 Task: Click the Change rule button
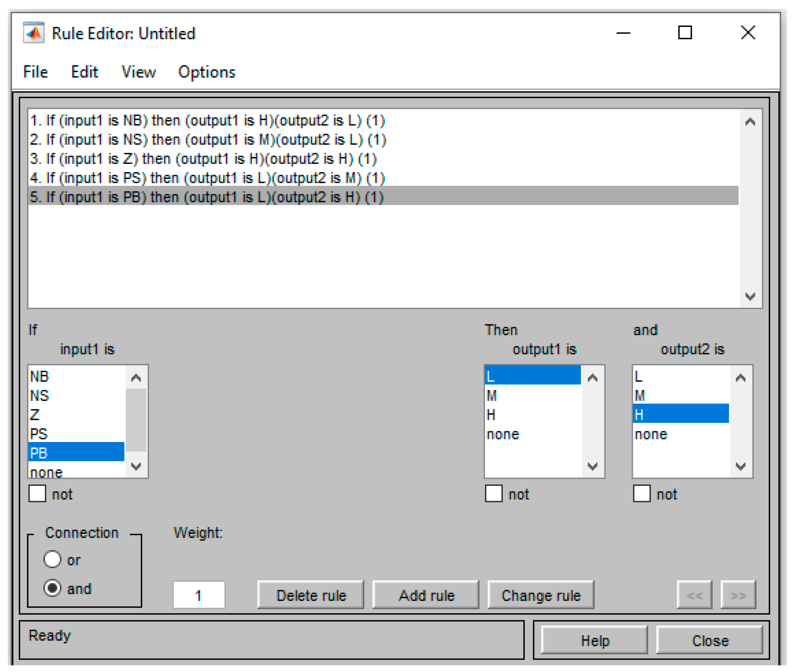click(541, 595)
